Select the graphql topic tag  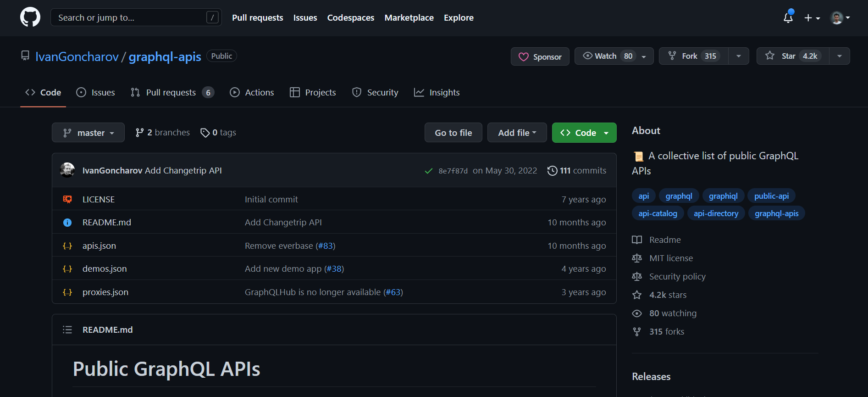tap(679, 196)
